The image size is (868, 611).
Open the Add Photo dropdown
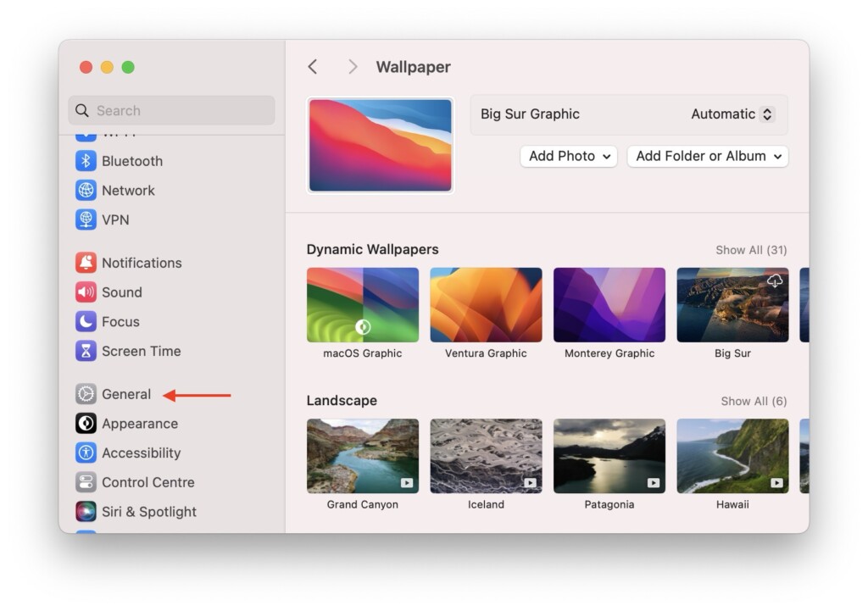569,156
